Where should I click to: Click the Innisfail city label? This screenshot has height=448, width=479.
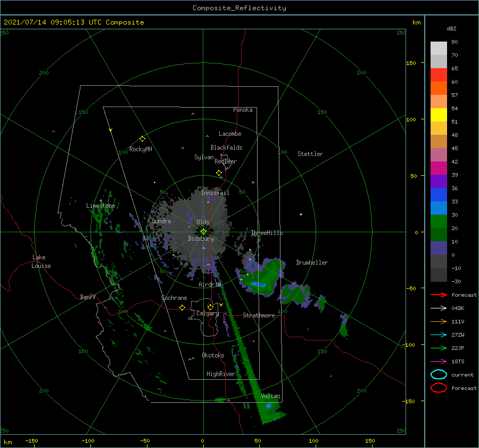pos(215,193)
